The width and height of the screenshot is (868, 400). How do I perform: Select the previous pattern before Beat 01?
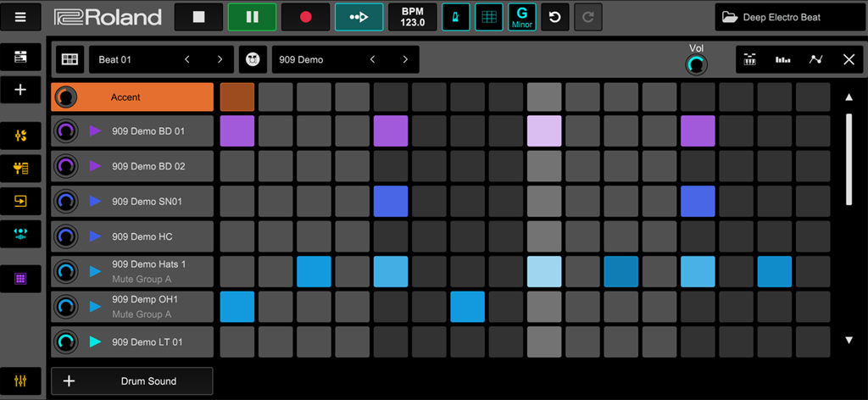(x=187, y=59)
